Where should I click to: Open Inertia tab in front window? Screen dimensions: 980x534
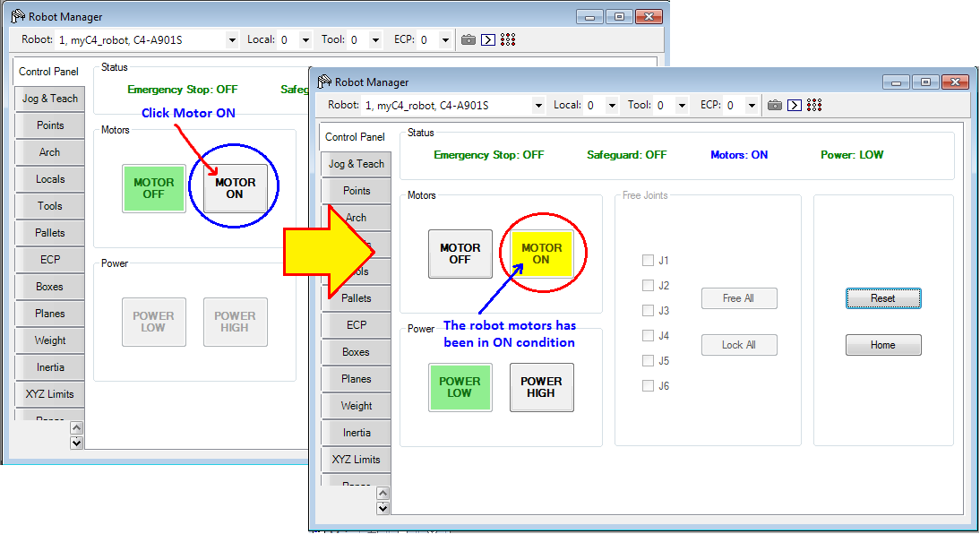click(357, 433)
